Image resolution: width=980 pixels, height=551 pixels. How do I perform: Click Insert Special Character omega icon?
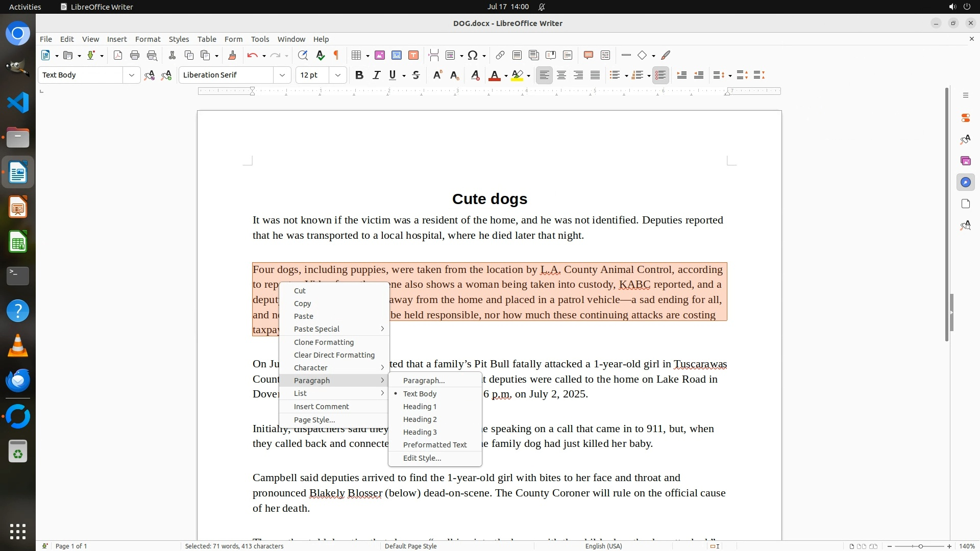[473, 55]
